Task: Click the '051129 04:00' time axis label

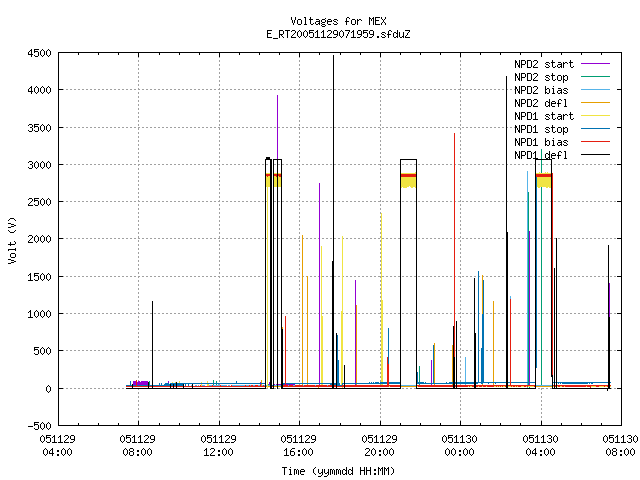Action: point(58,446)
